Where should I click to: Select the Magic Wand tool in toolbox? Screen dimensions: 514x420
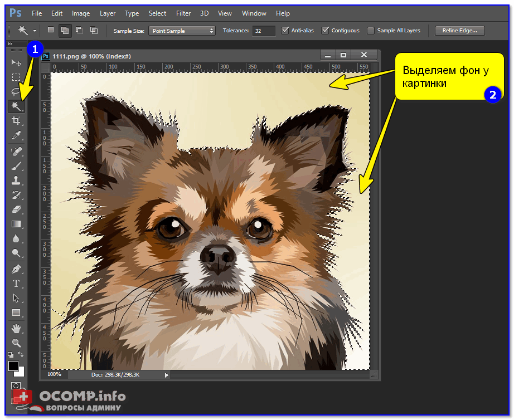pos(16,106)
